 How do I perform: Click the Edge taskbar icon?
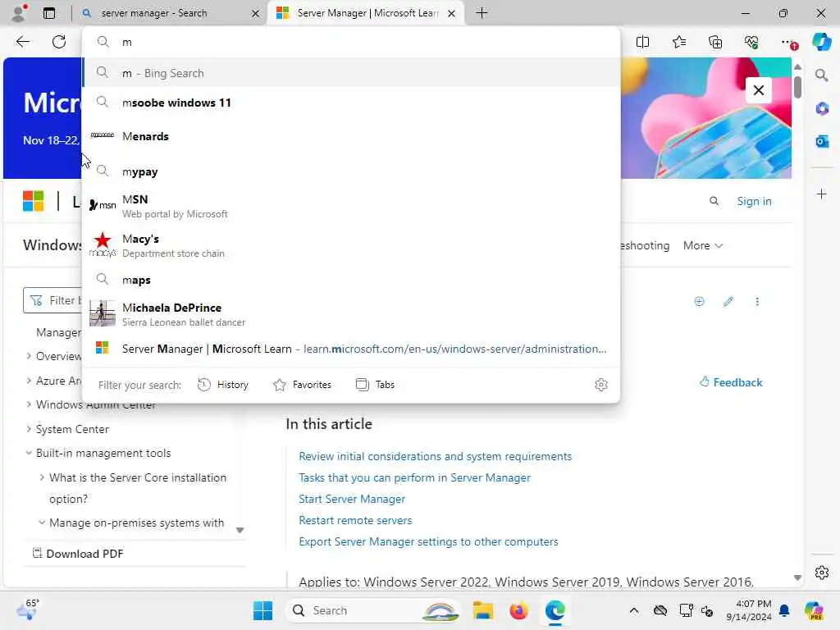555,610
